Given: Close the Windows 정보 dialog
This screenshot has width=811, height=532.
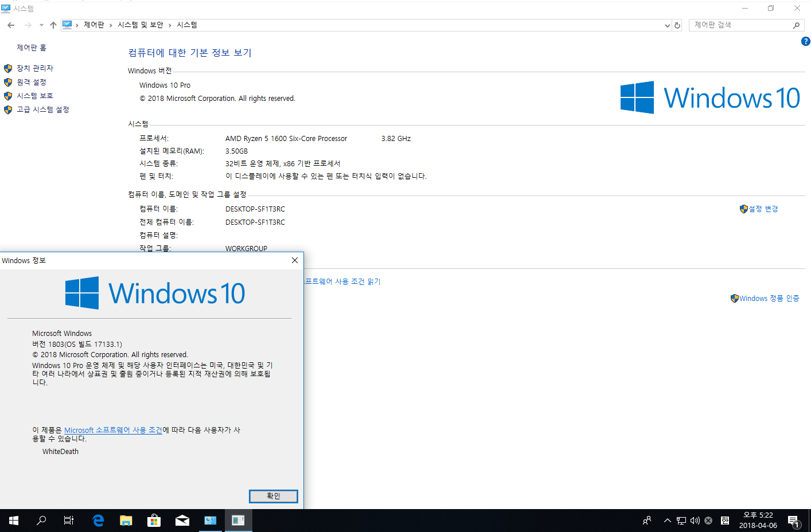Looking at the screenshot, I should pos(295,260).
